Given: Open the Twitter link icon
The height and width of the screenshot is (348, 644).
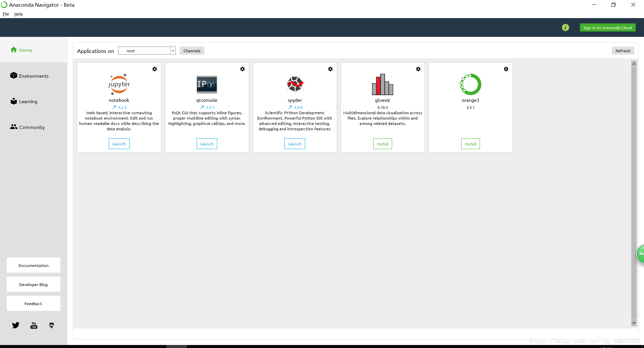Looking at the screenshot, I should (x=16, y=325).
